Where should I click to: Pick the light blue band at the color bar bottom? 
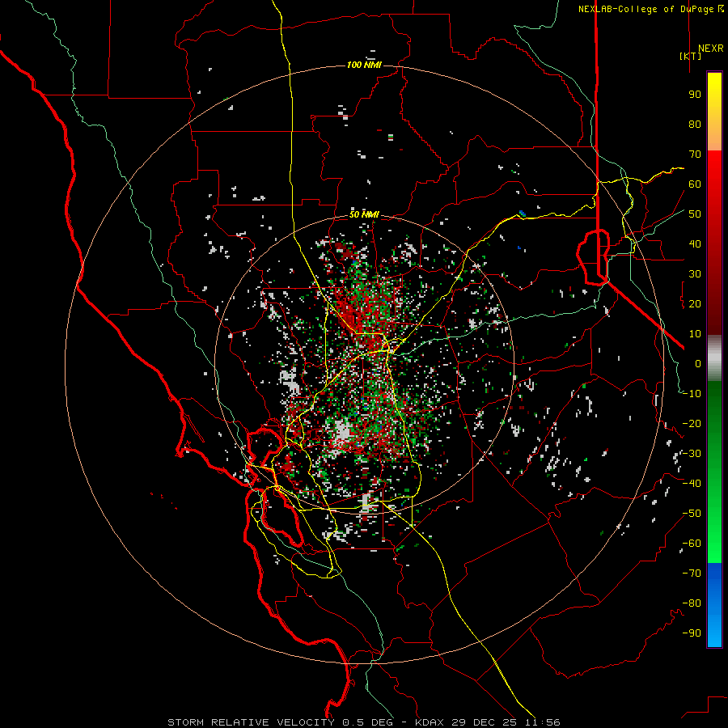(714, 633)
